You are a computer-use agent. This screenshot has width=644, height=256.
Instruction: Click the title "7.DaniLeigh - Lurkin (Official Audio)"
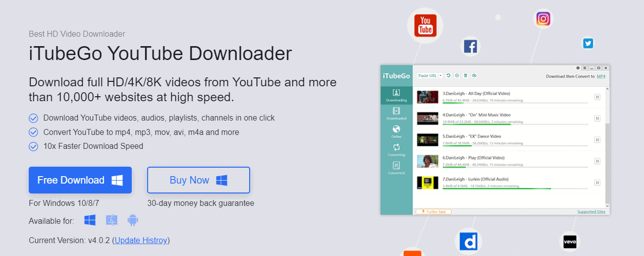pyautogui.click(x=475, y=179)
